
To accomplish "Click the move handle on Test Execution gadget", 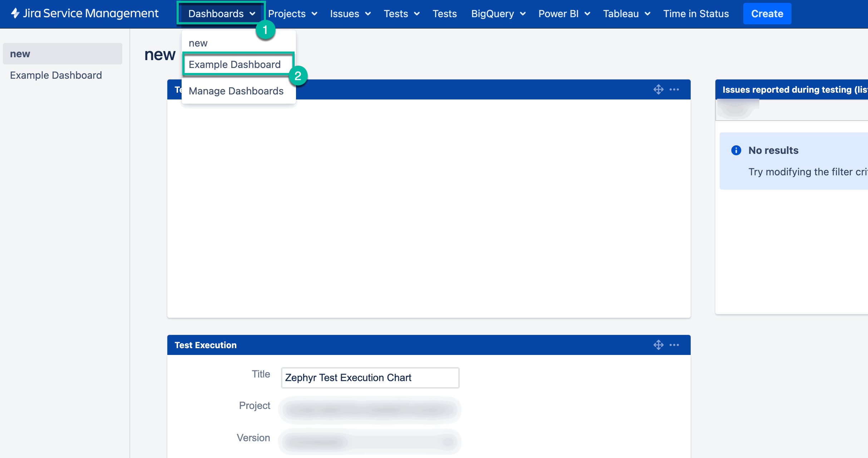I will click(659, 345).
